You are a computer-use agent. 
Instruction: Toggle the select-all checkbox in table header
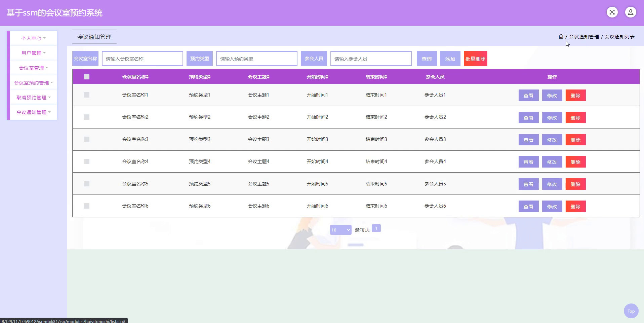(87, 77)
